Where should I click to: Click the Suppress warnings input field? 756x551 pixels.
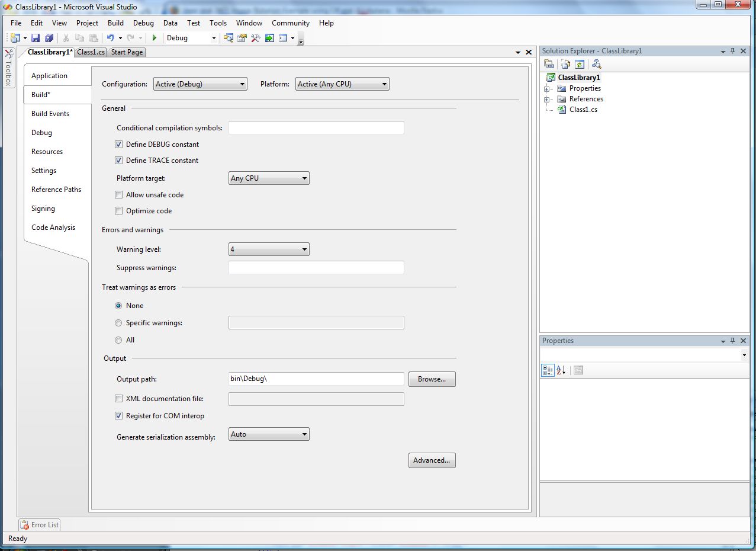(x=316, y=267)
